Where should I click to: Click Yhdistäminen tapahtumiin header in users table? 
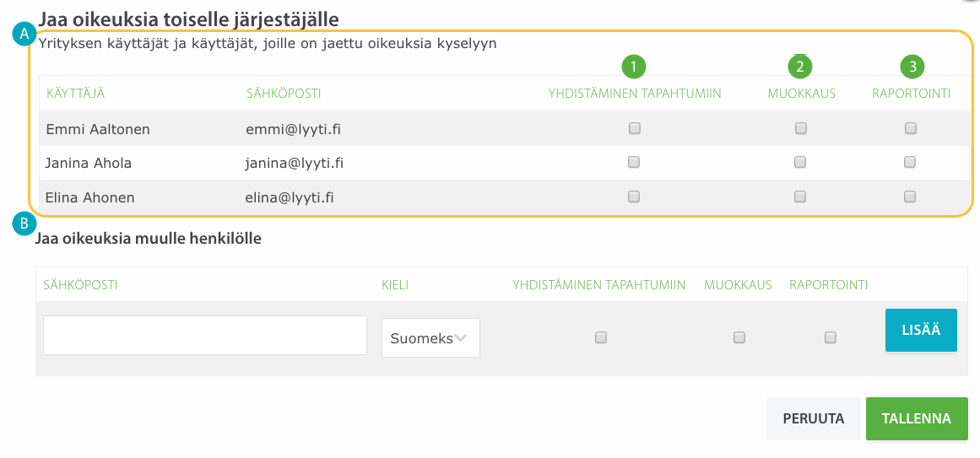point(635,94)
